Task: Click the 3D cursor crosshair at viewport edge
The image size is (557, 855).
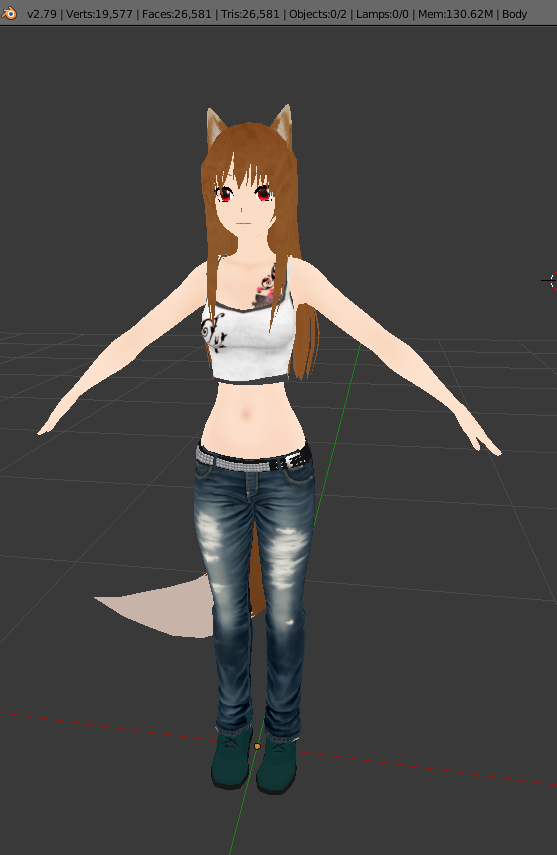Action: coord(551,281)
